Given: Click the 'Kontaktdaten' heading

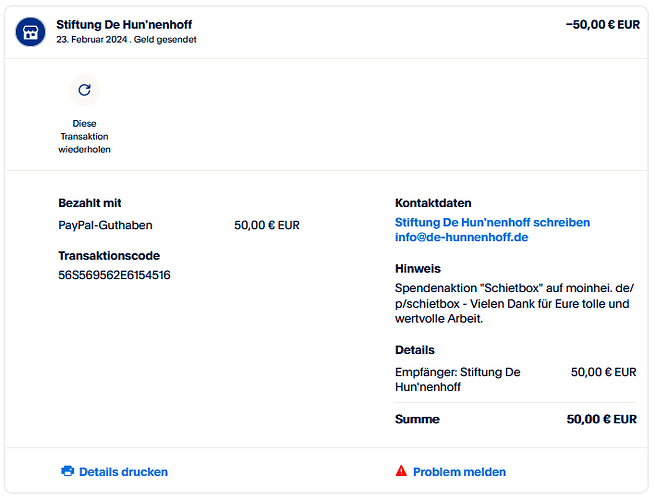Looking at the screenshot, I should 433,203.
